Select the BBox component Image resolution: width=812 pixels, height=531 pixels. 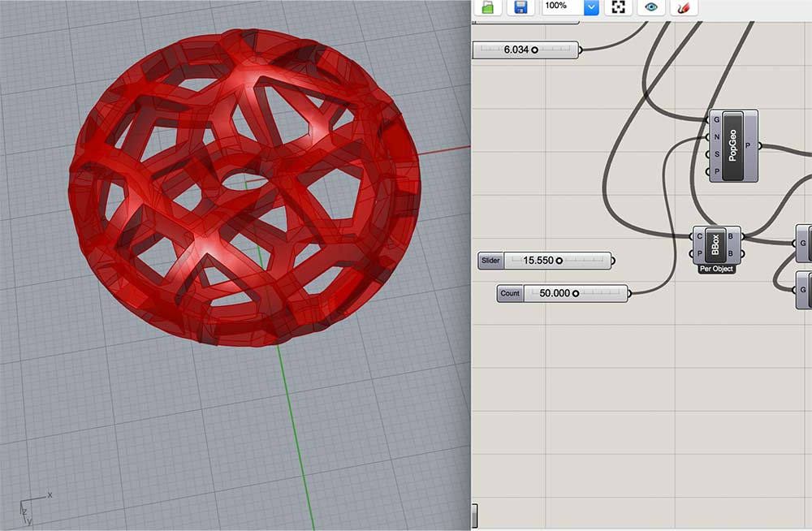(715, 244)
